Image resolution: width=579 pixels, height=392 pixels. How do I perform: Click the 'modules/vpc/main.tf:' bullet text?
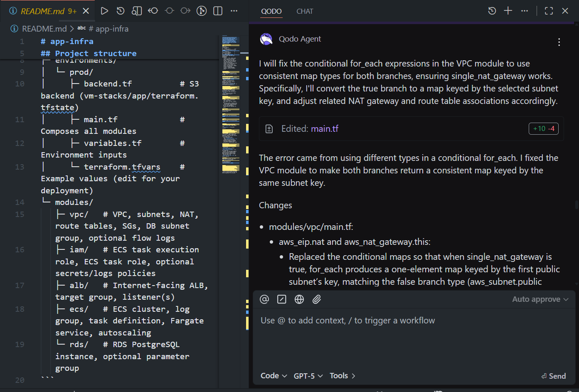311,227
